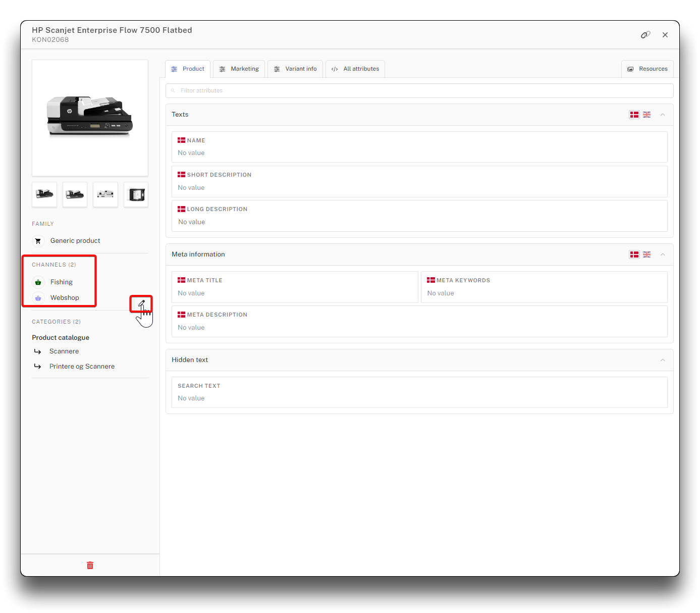700x613 pixels.
Task: Open the Variant info tab
Action: coord(295,69)
